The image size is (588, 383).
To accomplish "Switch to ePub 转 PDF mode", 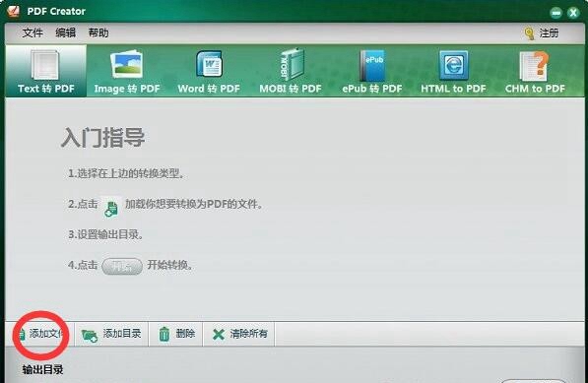I will tap(372, 71).
